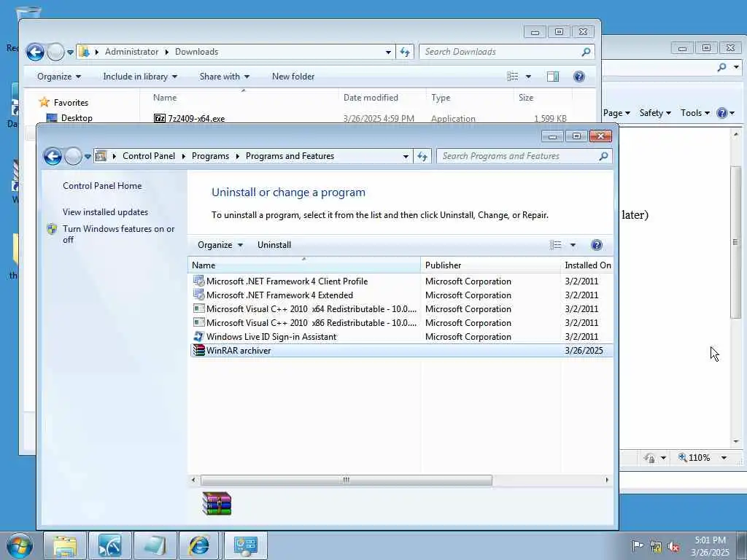Screen dimensions: 747x560
Task: Click New folder in Downloads window
Action: tap(293, 76)
